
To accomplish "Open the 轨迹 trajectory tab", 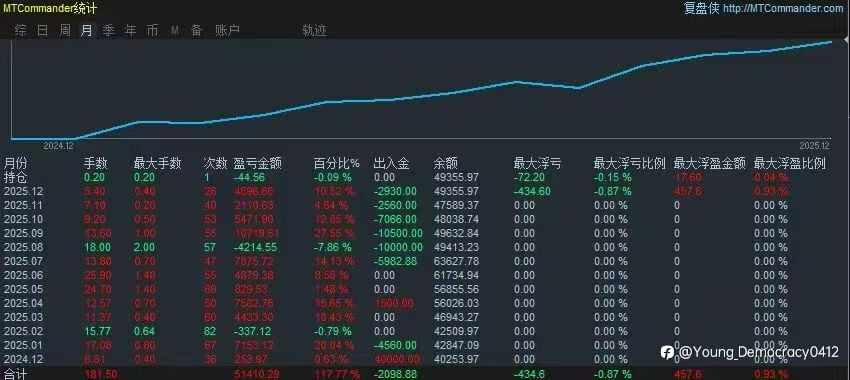I will click(315, 31).
